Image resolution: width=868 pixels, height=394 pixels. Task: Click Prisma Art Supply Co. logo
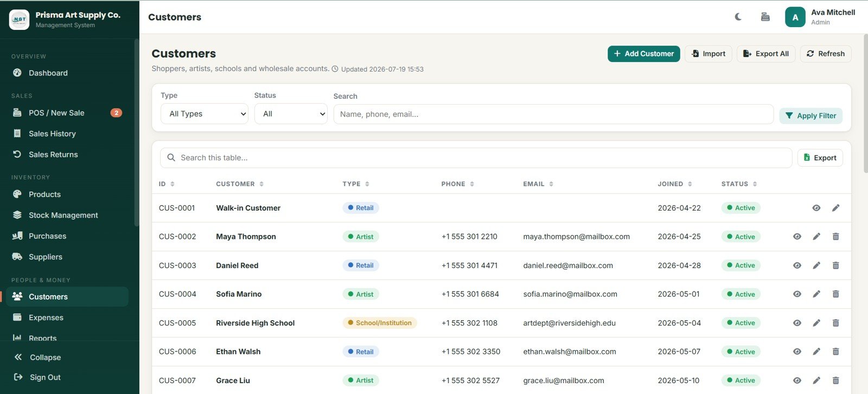click(x=19, y=20)
